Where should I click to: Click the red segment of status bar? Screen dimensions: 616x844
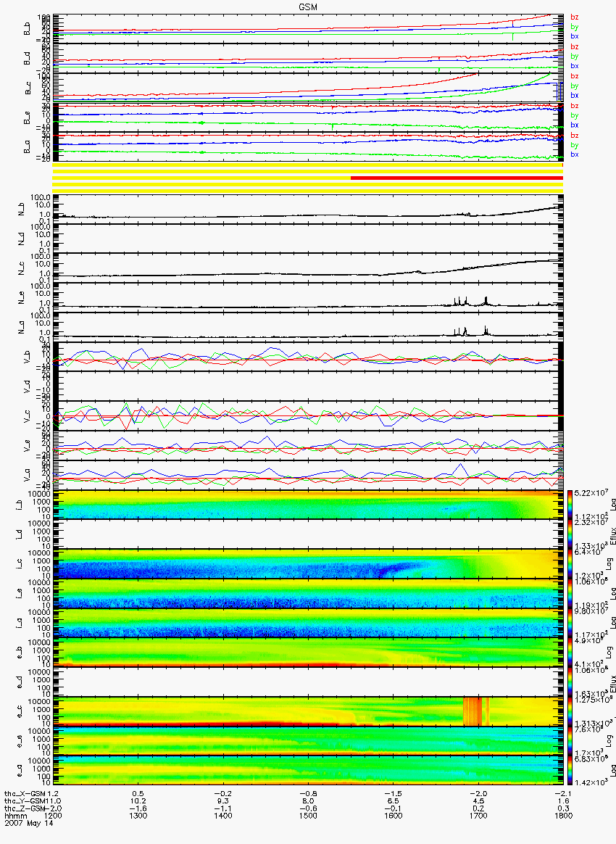click(457, 178)
